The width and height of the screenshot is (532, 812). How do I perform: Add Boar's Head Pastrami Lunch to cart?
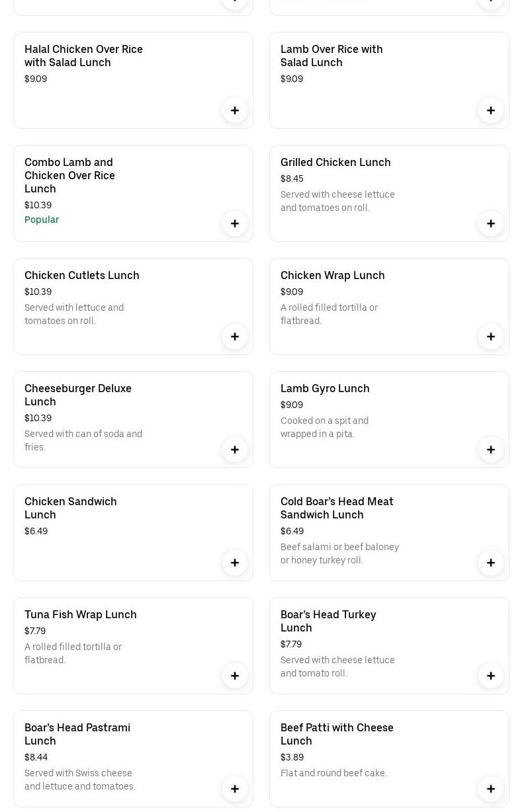coord(235,789)
